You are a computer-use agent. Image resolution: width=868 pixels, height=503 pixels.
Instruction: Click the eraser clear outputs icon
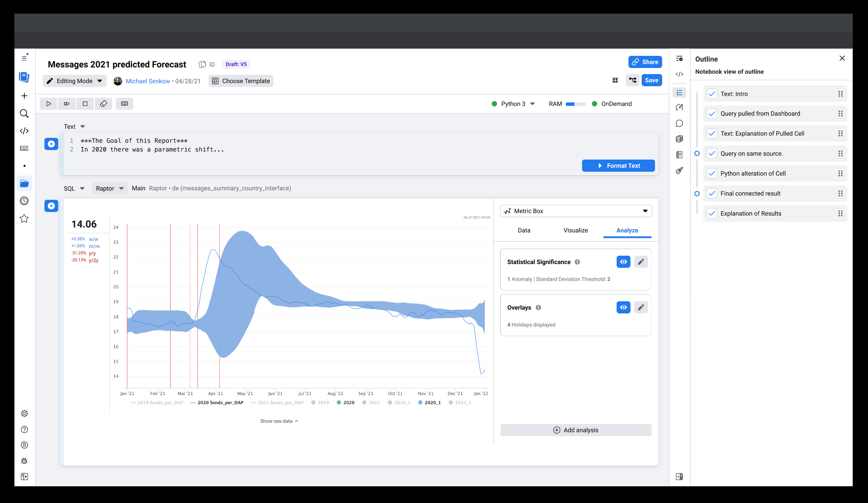[x=103, y=104]
